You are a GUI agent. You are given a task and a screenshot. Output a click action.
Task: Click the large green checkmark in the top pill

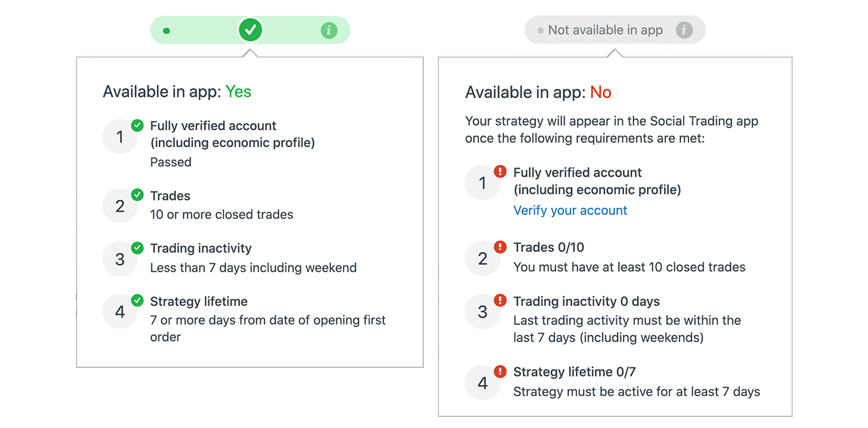[251, 29]
